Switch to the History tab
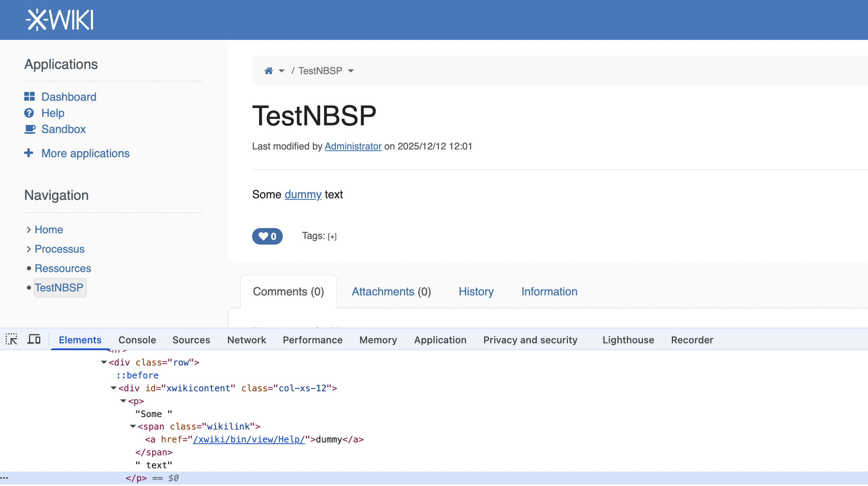 pos(476,291)
